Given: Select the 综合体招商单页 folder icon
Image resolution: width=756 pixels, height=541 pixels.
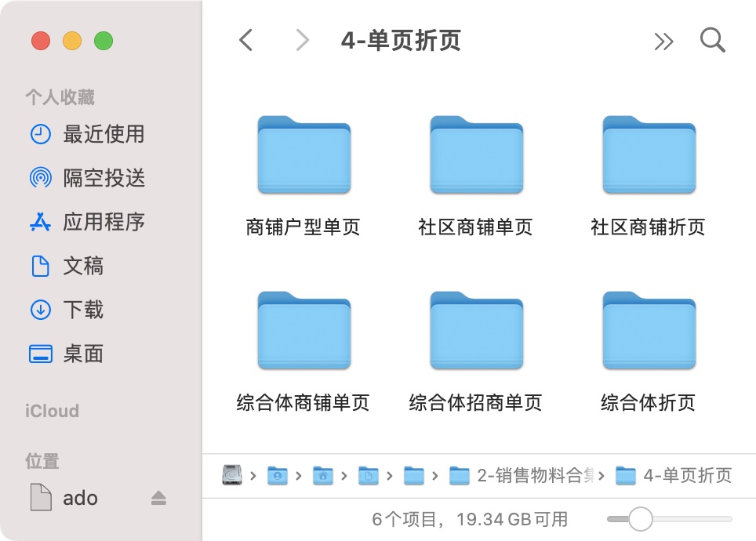Looking at the screenshot, I should coord(476,331).
